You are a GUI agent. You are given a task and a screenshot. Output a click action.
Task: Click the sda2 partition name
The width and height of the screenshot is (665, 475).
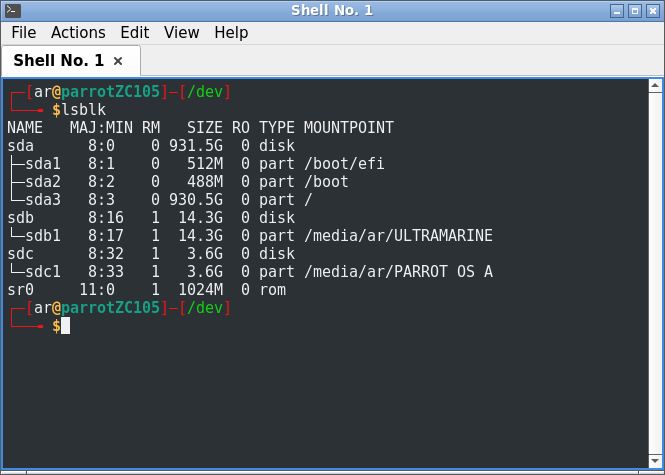(x=43, y=182)
